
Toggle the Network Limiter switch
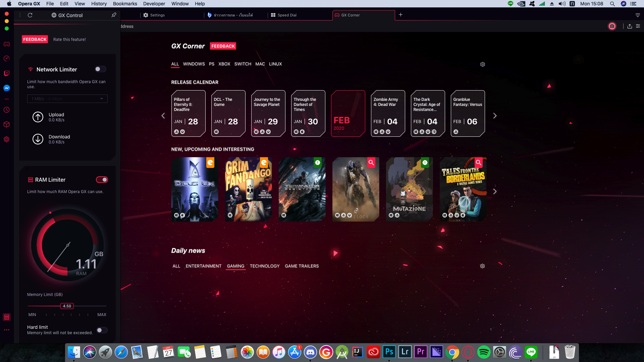100,69
